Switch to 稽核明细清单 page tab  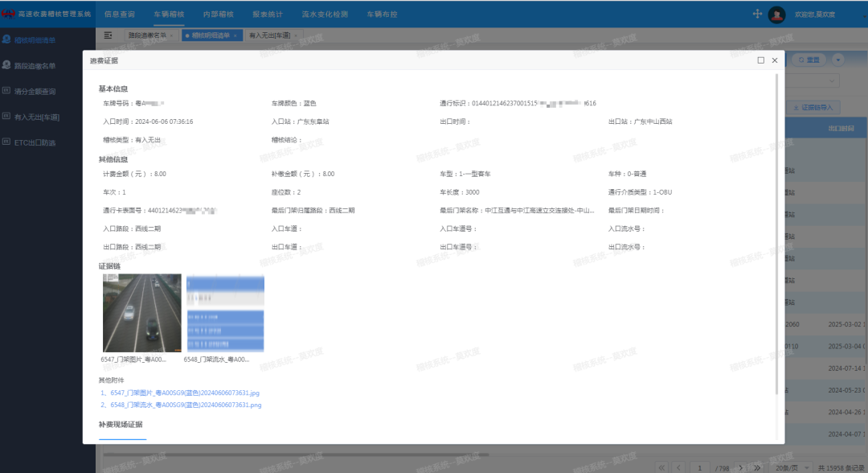211,35
